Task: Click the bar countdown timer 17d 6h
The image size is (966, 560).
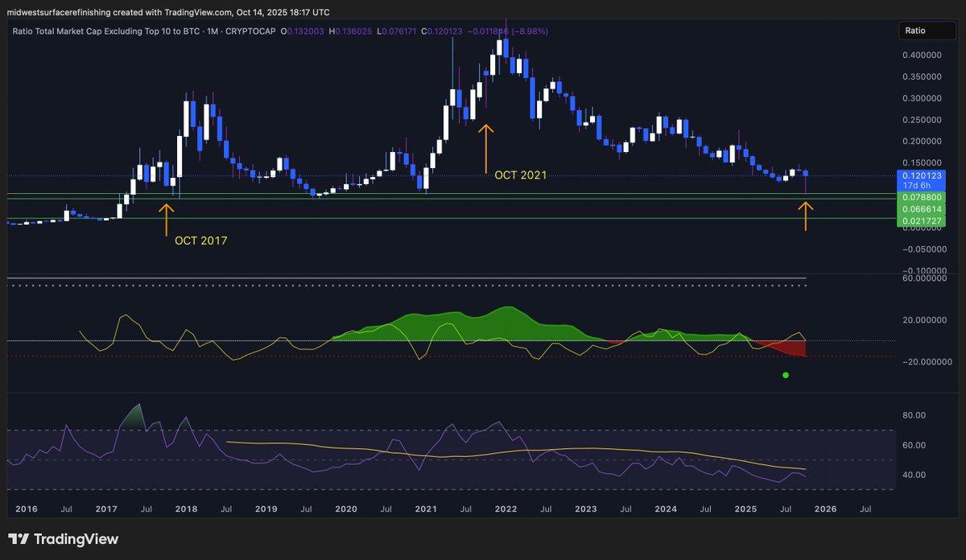Action: coord(923,185)
